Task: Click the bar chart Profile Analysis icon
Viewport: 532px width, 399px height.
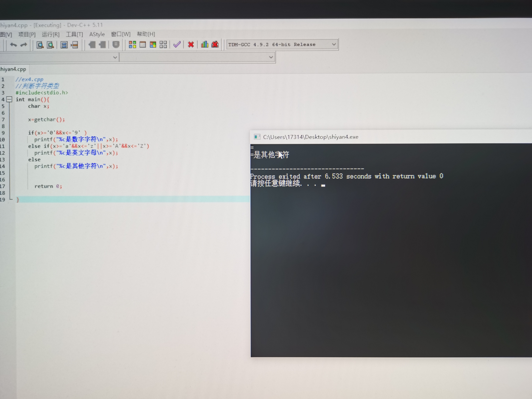Action: 204,44
